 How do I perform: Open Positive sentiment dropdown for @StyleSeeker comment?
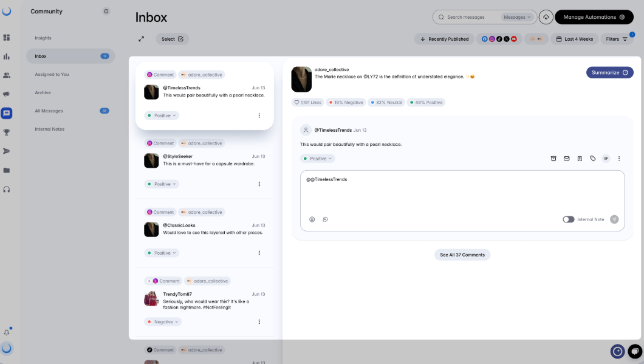pyautogui.click(x=162, y=184)
